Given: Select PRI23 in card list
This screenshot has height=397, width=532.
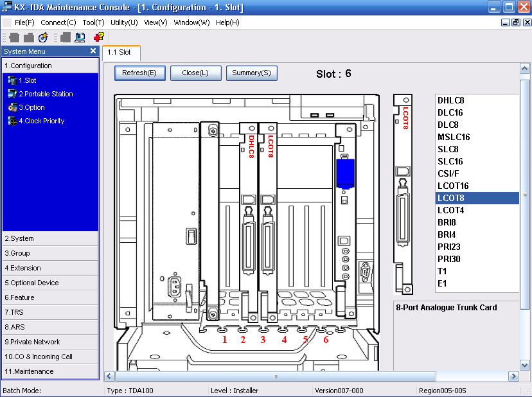Looking at the screenshot, I should (x=477, y=247).
